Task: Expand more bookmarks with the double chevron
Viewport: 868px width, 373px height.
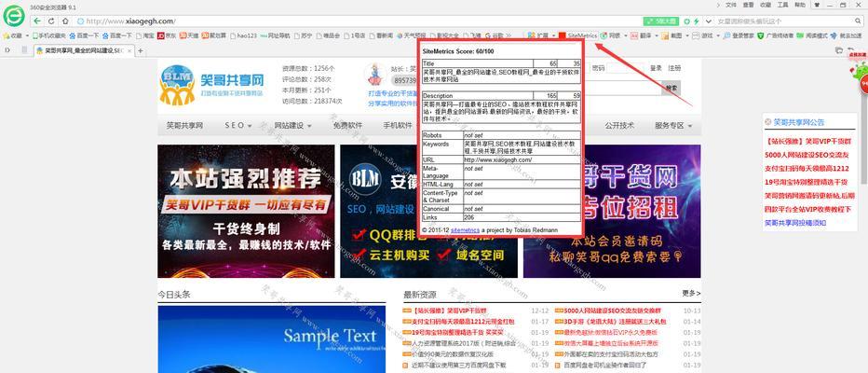Action: click(x=509, y=35)
